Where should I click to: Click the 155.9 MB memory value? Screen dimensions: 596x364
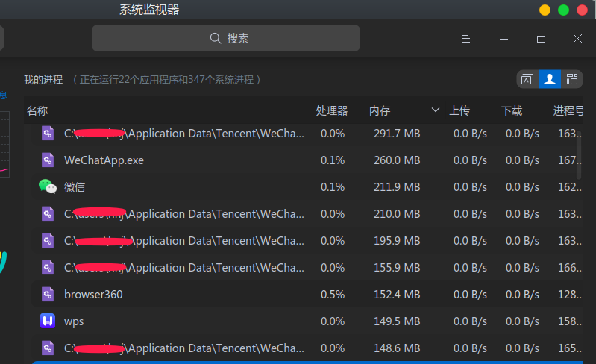[397, 268]
